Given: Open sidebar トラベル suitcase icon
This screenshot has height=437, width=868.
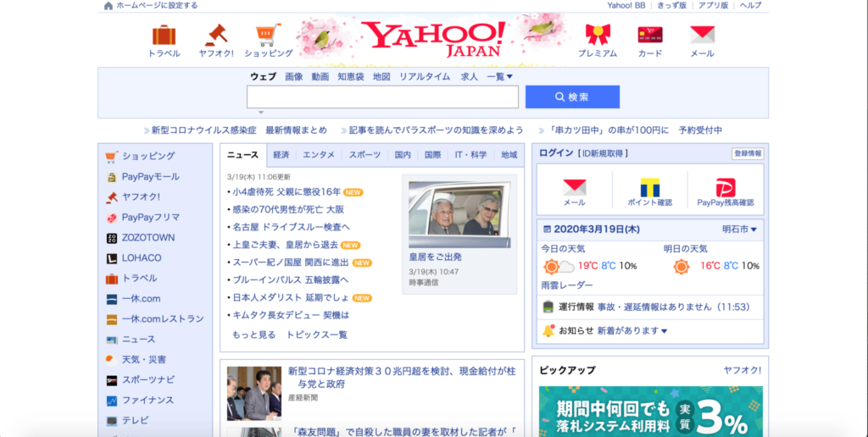Looking at the screenshot, I should (112, 279).
